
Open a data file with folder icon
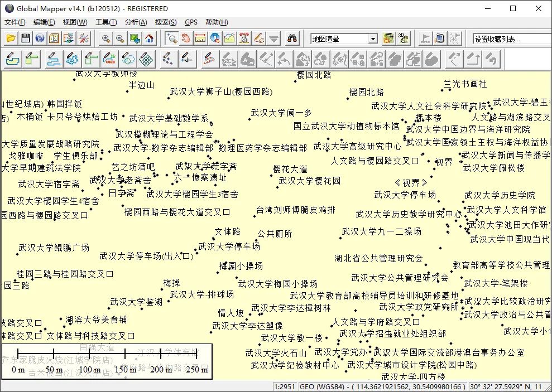click(x=11, y=38)
